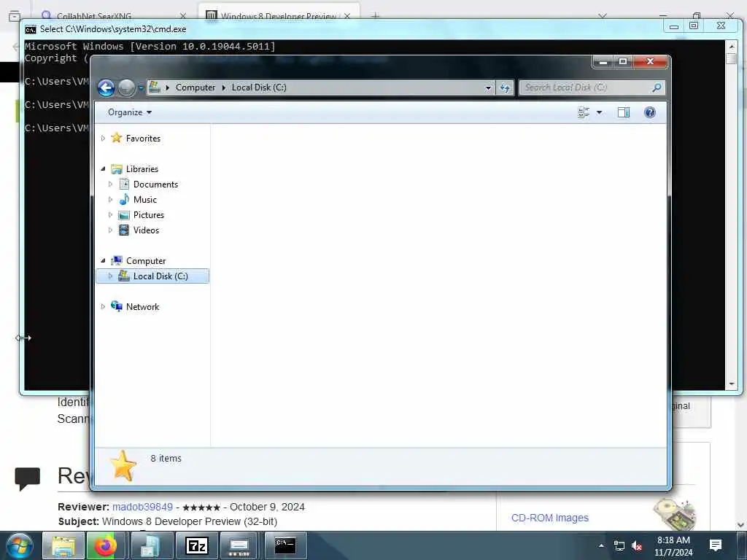747x560 pixels.
Task: Open the Action Center notification icon
Action: point(715,545)
